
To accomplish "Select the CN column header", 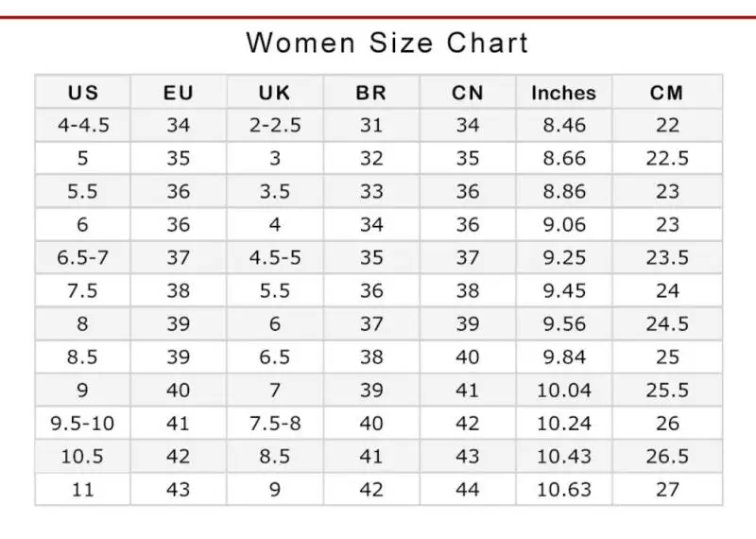I will point(468,92).
